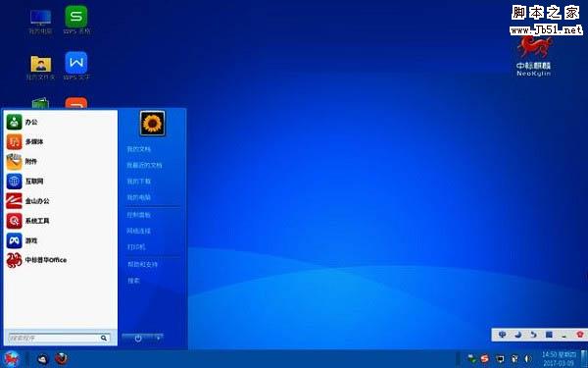Open the My Computer desktop icon
Viewport: 588px width, 368px height.
tap(40, 22)
